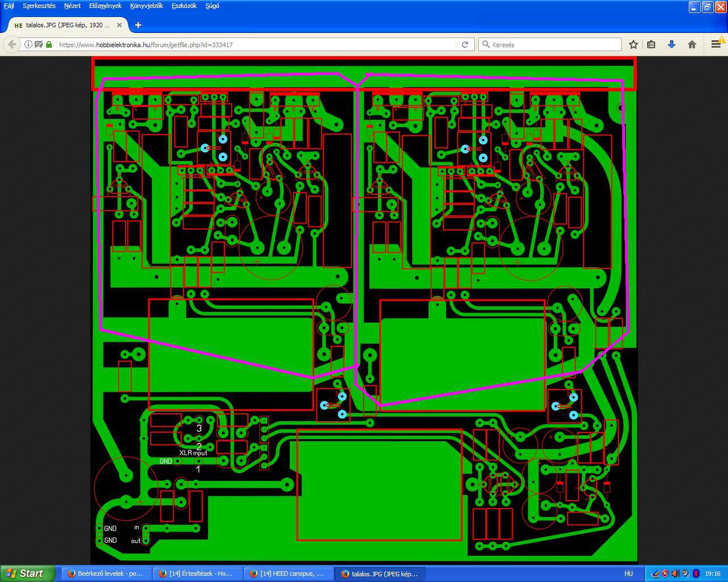Switch to Beérkező levelek taskbar window

(106, 573)
